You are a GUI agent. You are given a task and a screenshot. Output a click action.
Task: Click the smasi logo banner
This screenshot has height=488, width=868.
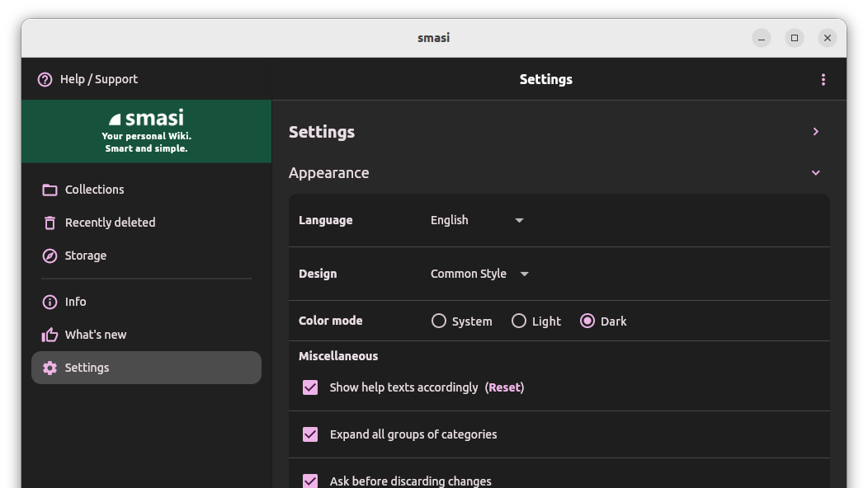tap(147, 131)
